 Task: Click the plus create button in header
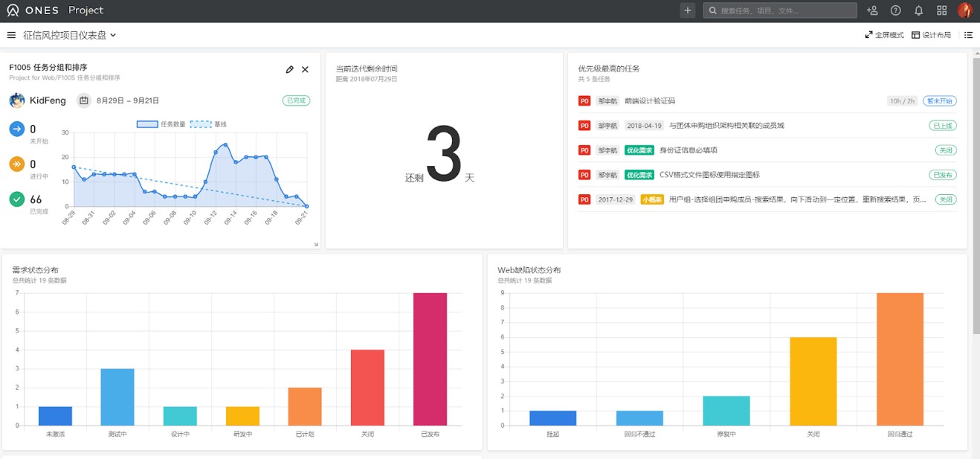pyautogui.click(x=688, y=10)
